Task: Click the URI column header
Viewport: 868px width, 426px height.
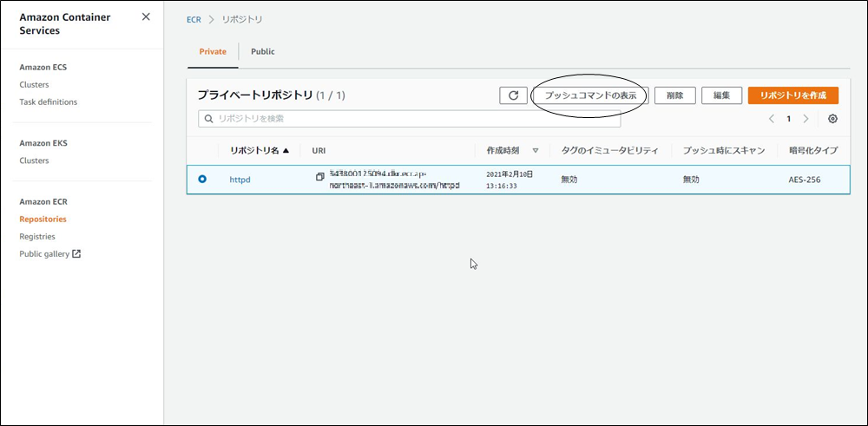Action: tap(319, 150)
